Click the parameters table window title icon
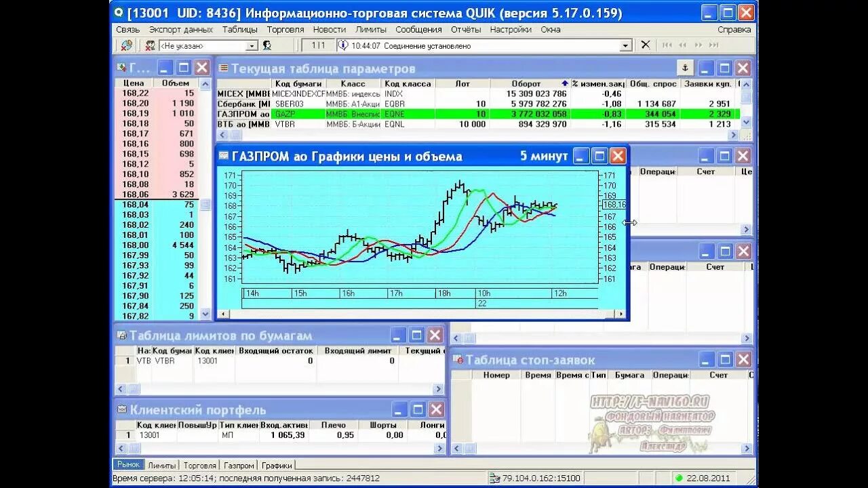 click(x=223, y=68)
